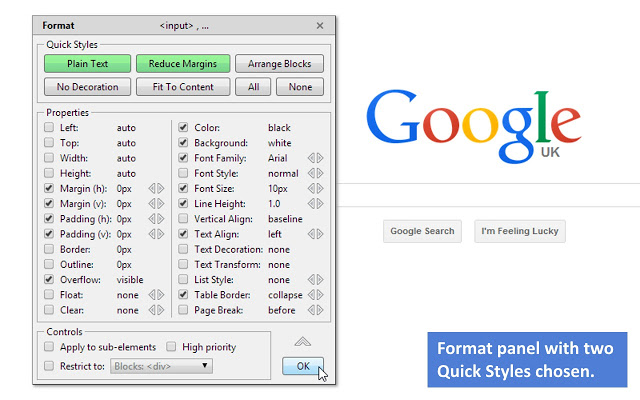Collapse the panel with the up chevron
This screenshot has height=400, width=640.
302,342
